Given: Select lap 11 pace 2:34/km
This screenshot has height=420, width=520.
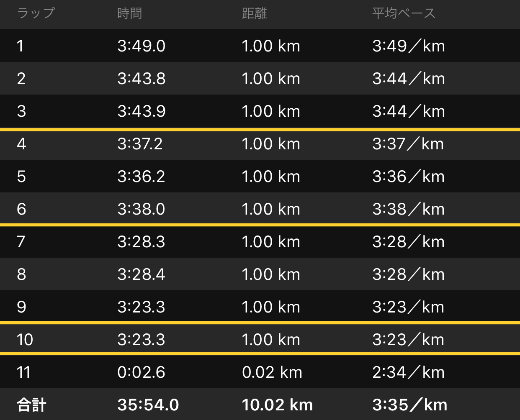Looking at the screenshot, I should (x=409, y=372).
